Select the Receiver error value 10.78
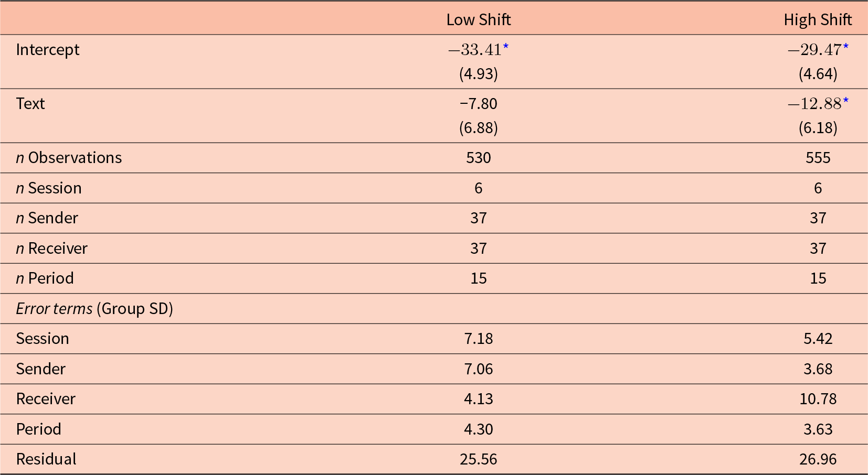Screen dimensions: 868x475 pos(818,399)
